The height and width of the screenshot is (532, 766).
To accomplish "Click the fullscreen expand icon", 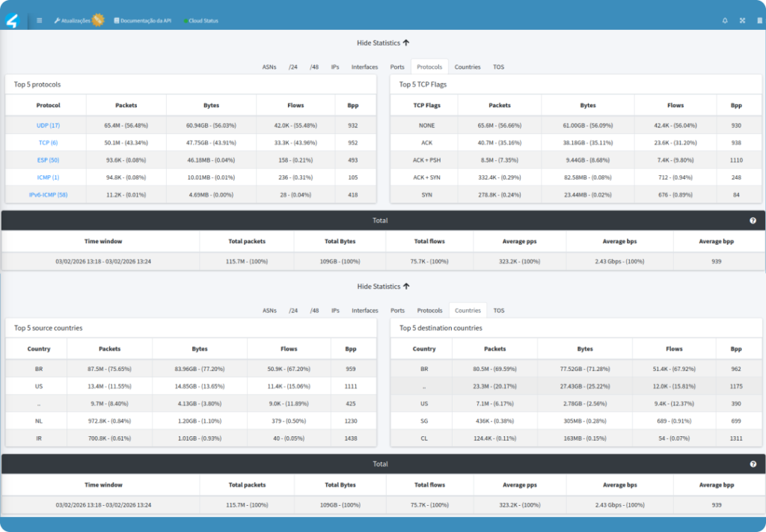I will coord(742,21).
